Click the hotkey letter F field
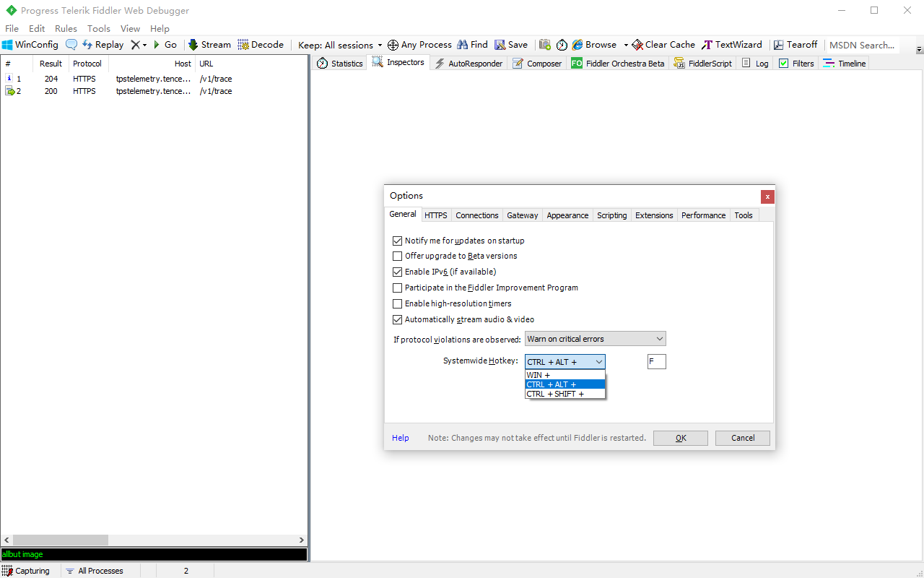Viewport: 924px width, 578px height. pos(656,361)
